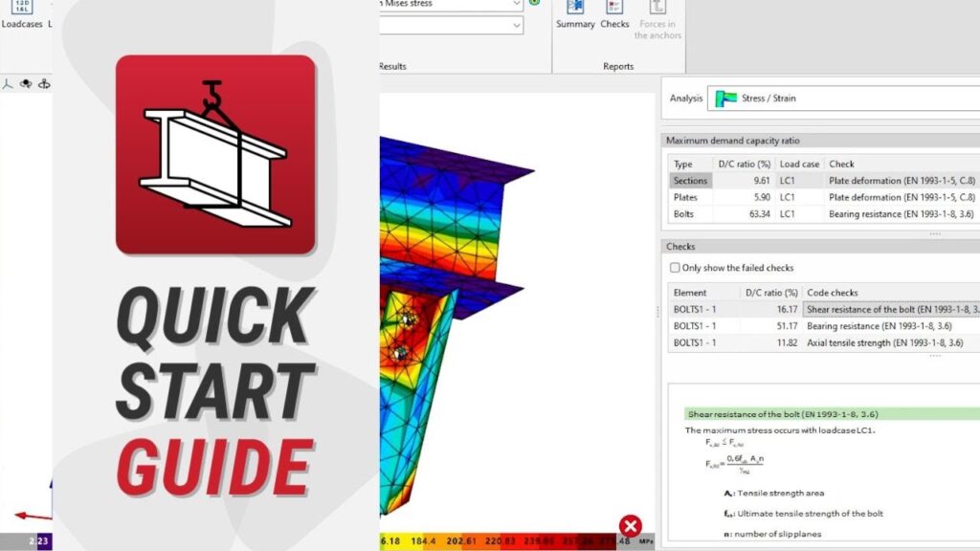Click the red beam crane logo

[215, 154]
